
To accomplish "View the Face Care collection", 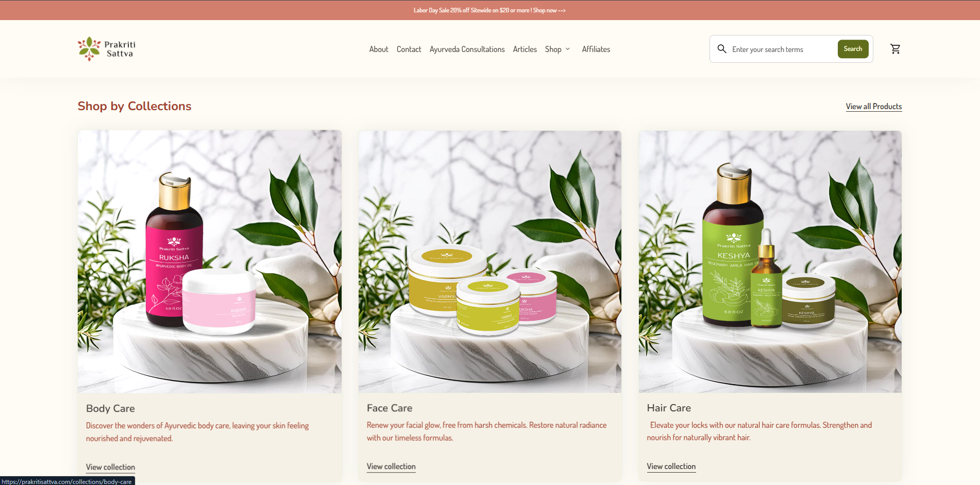I will pos(391,466).
